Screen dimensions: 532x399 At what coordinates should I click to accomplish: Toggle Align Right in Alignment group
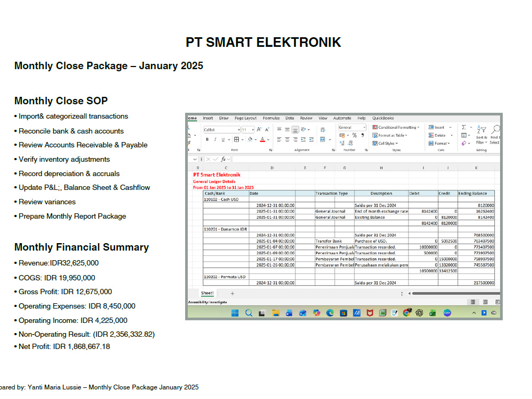(295, 139)
